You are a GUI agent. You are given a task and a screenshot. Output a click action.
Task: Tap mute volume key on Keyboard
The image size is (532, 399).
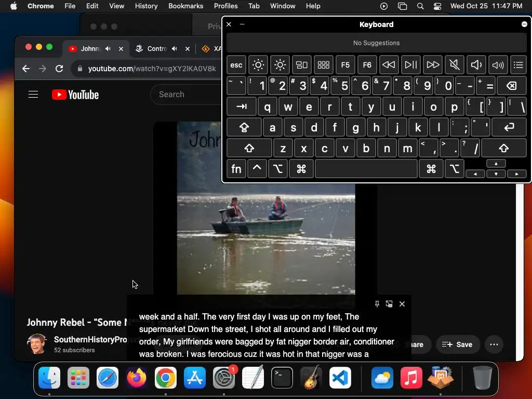[454, 65]
